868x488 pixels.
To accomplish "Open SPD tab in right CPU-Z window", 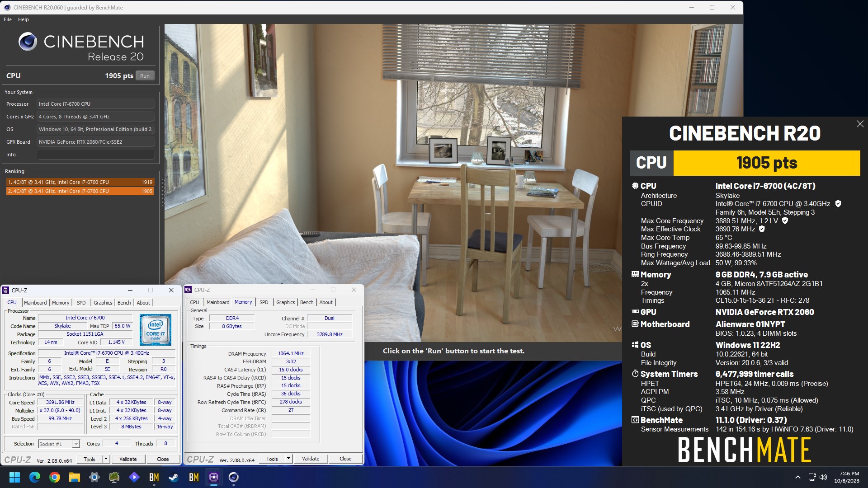I will pos(264,302).
